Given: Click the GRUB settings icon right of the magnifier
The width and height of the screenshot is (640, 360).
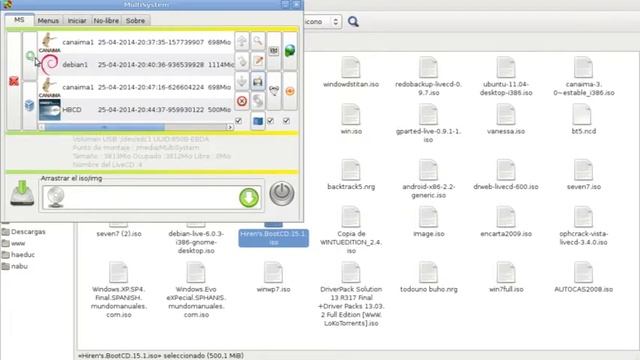Looking at the screenshot, I should 274,51.
